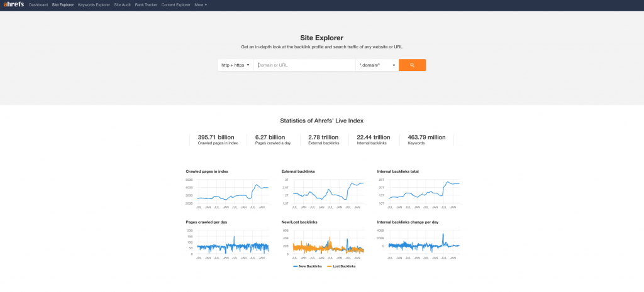
Task: Click the ahrefs logo
Action: coord(14,5)
